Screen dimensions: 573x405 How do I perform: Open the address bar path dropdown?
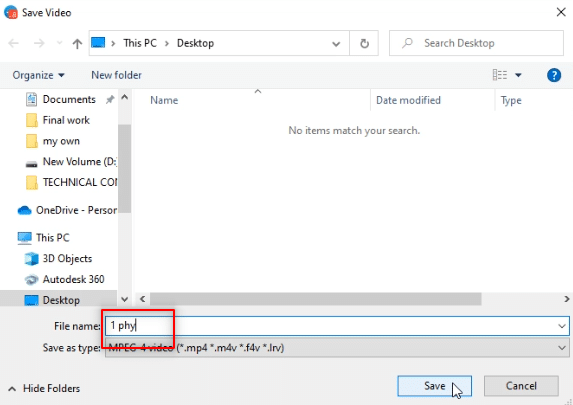pos(336,44)
